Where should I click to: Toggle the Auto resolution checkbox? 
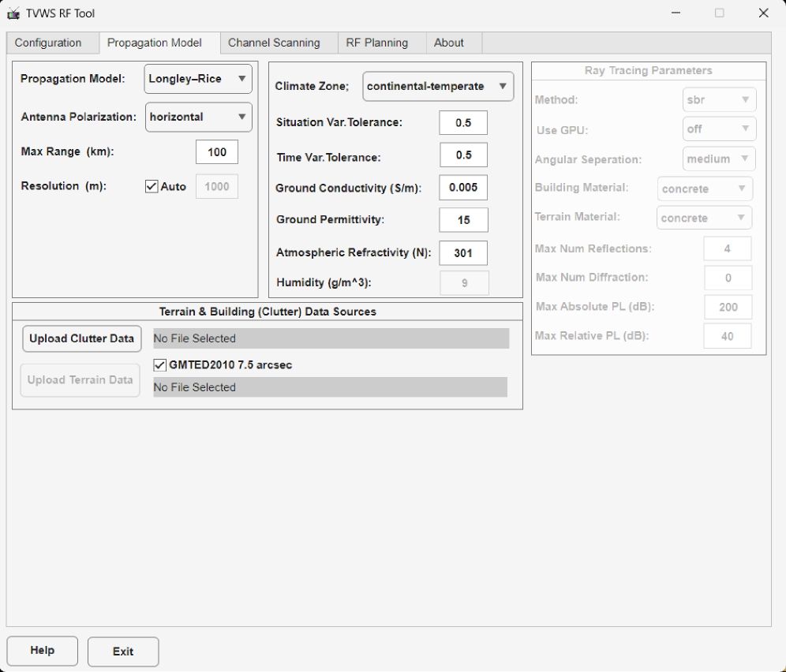coord(152,187)
